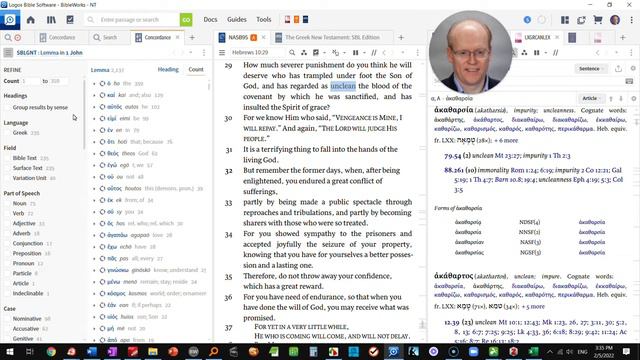Click the next article down arrow

tap(621, 98)
